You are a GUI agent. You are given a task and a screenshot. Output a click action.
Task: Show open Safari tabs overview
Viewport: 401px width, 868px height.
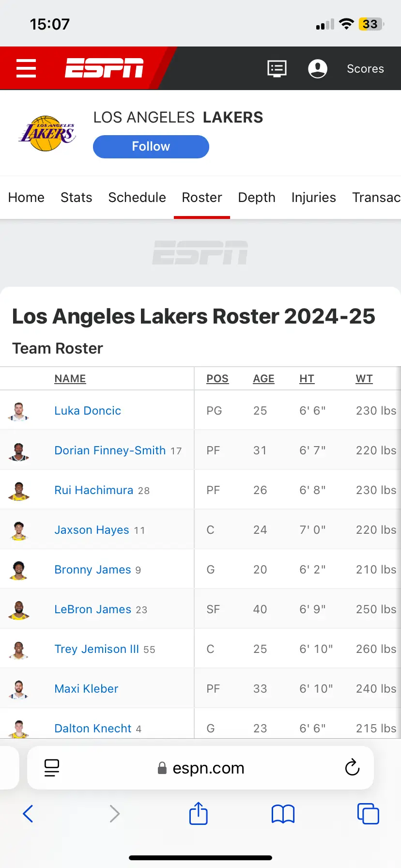[x=368, y=813]
